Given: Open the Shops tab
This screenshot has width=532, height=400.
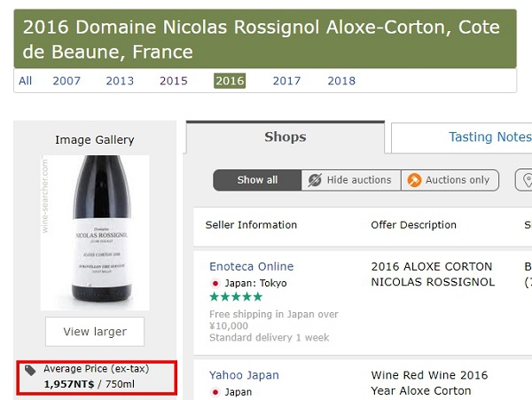Looking at the screenshot, I should (286, 137).
